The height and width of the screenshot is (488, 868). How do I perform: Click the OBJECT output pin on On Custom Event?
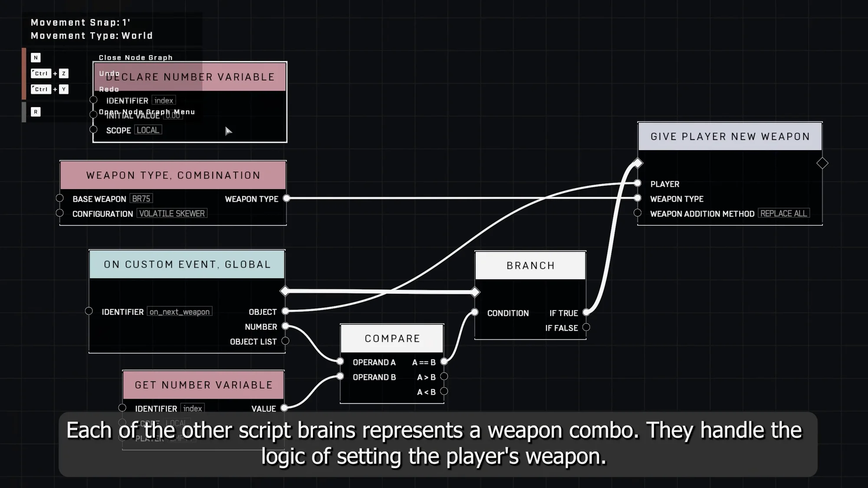[285, 311]
